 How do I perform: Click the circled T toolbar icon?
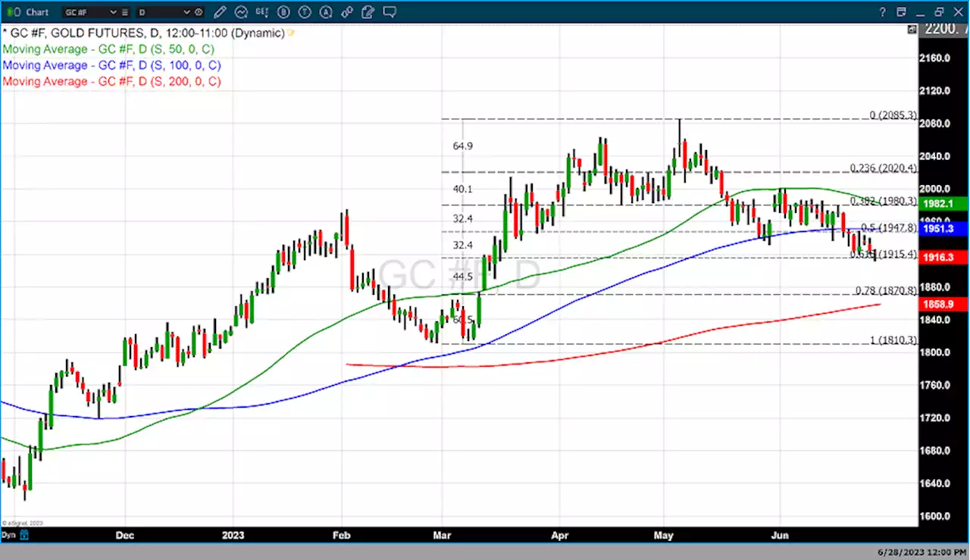click(x=305, y=12)
